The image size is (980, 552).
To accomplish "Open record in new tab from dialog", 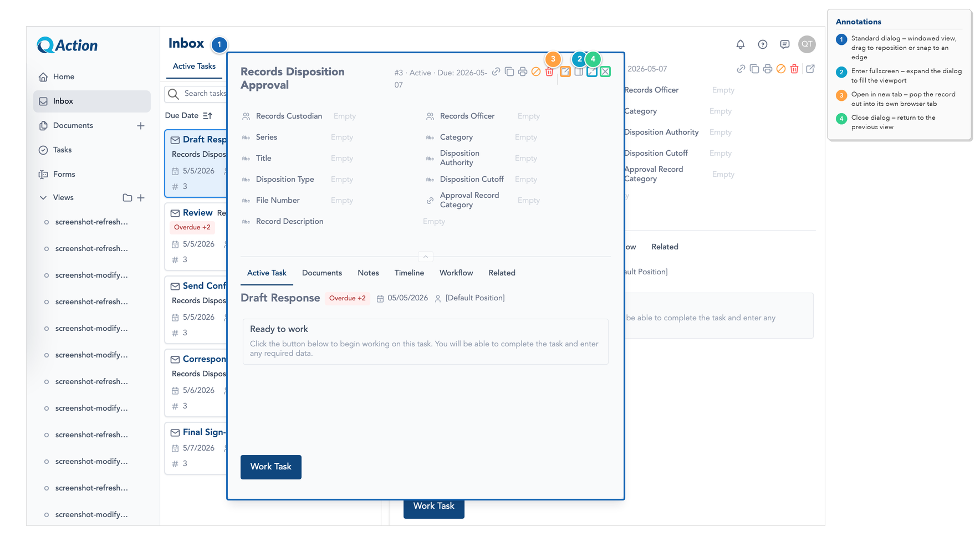I will pos(565,71).
